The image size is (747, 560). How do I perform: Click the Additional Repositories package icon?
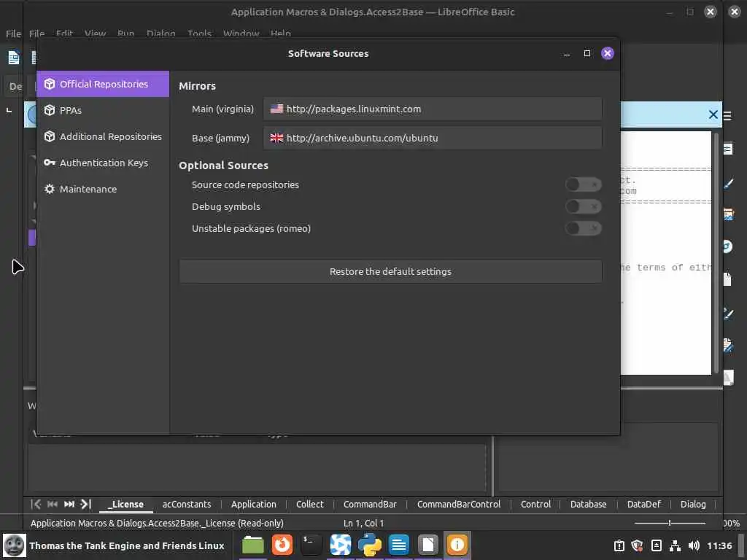[x=50, y=136]
